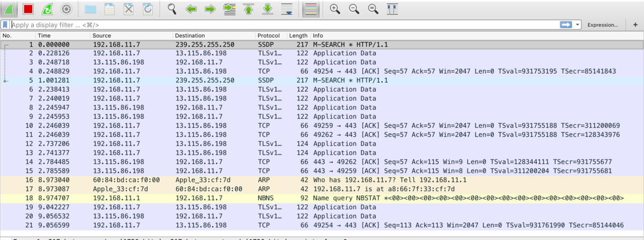The height and width of the screenshot is (240, 644).
Task: Select packet 7 at time 2.240019
Action: (x=322, y=98)
